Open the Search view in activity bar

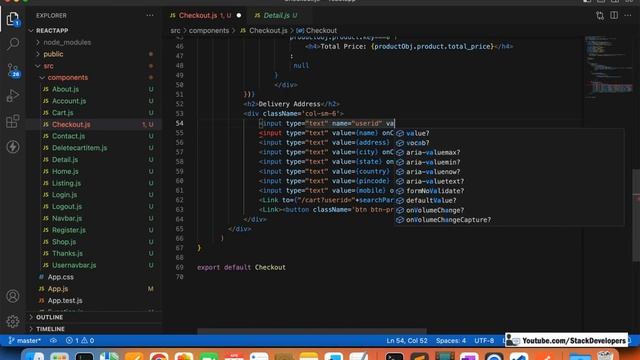tap(13, 44)
